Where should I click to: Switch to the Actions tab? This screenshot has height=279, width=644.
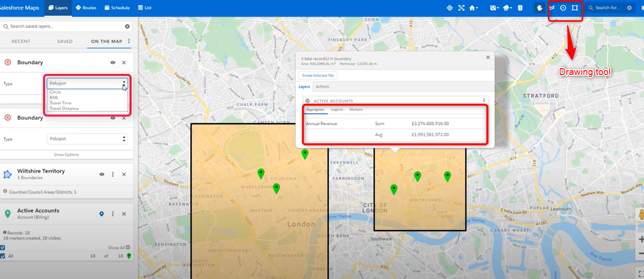[322, 87]
